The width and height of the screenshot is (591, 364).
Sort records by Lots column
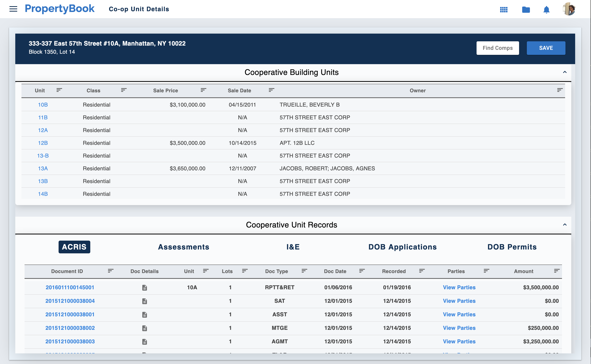coord(245,271)
